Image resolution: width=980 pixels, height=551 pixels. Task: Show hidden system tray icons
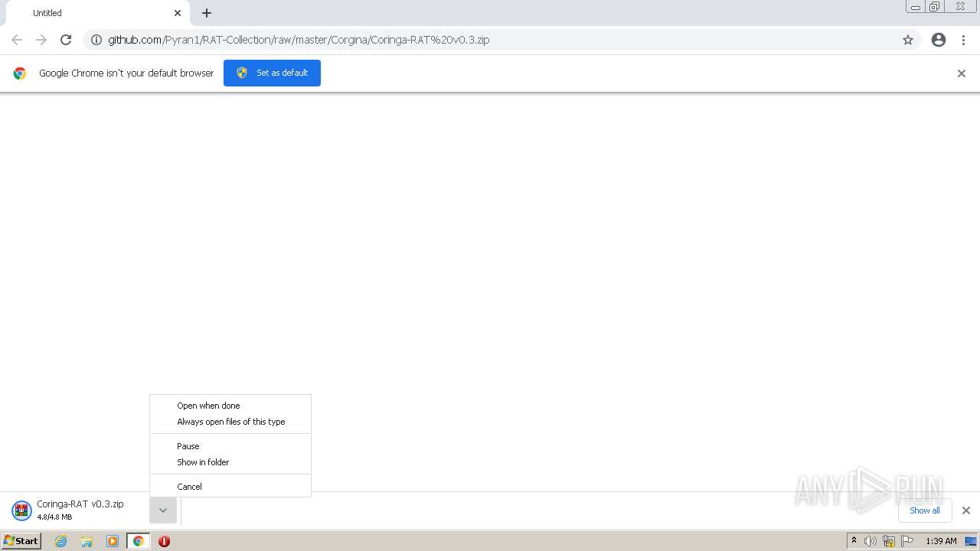point(854,541)
